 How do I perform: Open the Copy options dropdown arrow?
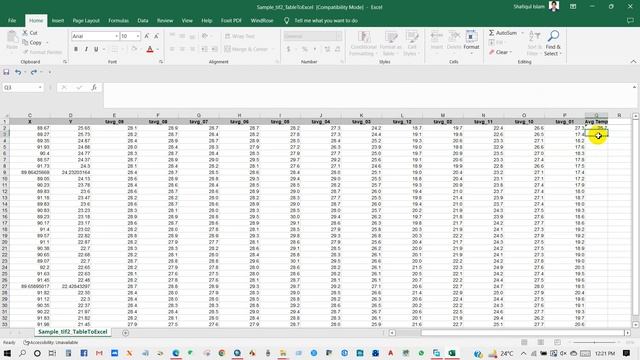click(x=47, y=42)
